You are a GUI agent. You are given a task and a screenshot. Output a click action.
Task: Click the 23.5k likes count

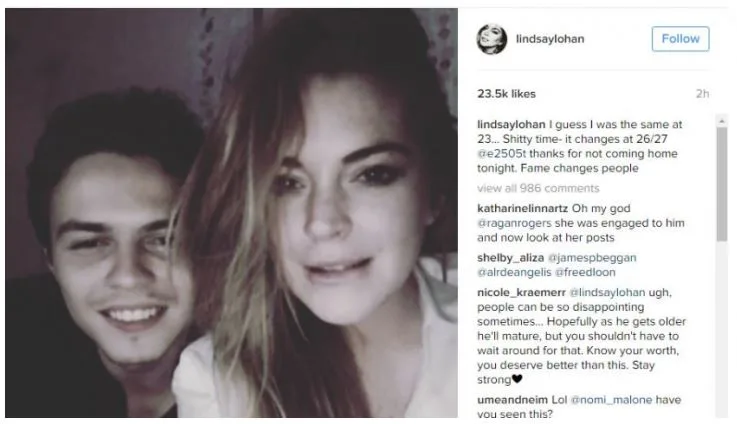(506, 94)
